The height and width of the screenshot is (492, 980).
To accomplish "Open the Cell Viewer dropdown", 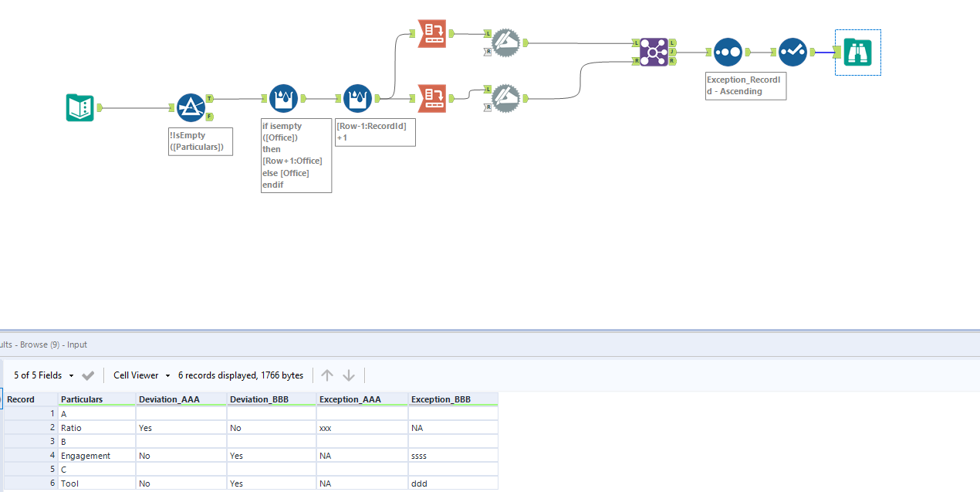I will tap(141, 375).
